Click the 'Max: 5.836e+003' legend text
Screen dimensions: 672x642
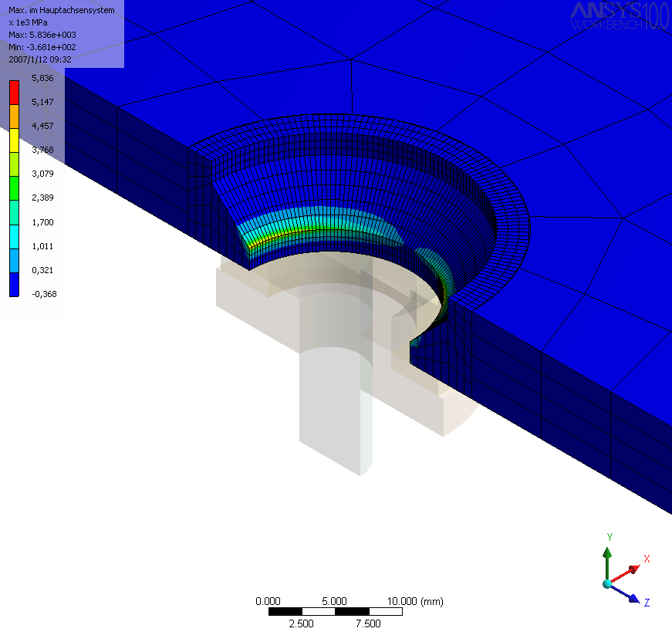pos(42,35)
